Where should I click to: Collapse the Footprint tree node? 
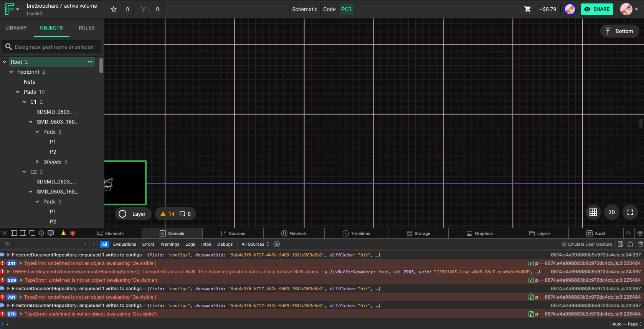tap(11, 72)
